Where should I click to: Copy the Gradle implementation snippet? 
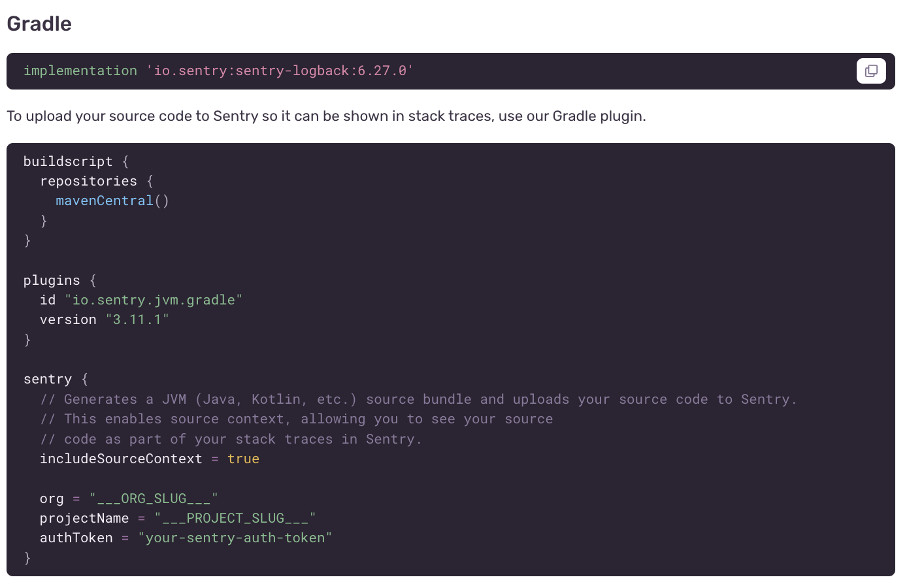tap(871, 71)
